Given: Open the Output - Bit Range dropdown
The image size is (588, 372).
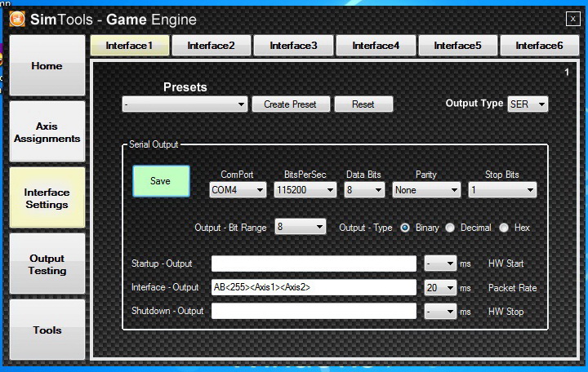Looking at the screenshot, I should [x=300, y=227].
